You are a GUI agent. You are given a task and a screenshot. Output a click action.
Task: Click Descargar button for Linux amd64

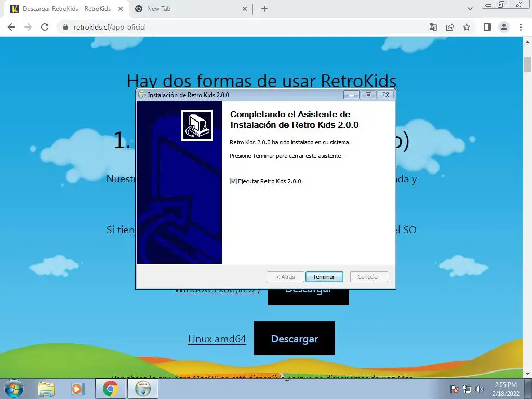pos(295,338)
